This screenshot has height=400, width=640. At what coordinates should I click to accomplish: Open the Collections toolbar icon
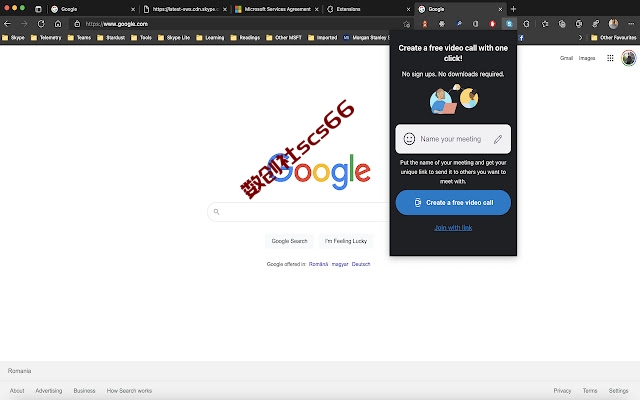tap(562, 24)
